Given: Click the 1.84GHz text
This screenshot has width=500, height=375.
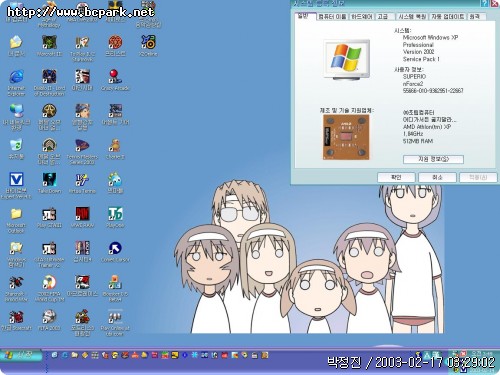Looking at the screenshot, I should tap(413, 134).
